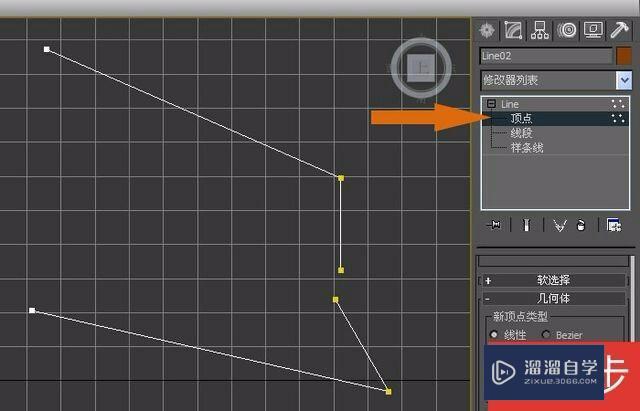
Task: Select yellow vertex starting the lower spline
Action: pos(336,300)
